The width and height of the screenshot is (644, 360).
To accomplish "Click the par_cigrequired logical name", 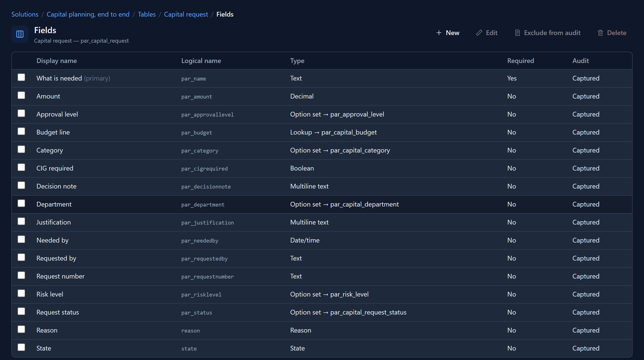I will [205, 168].
